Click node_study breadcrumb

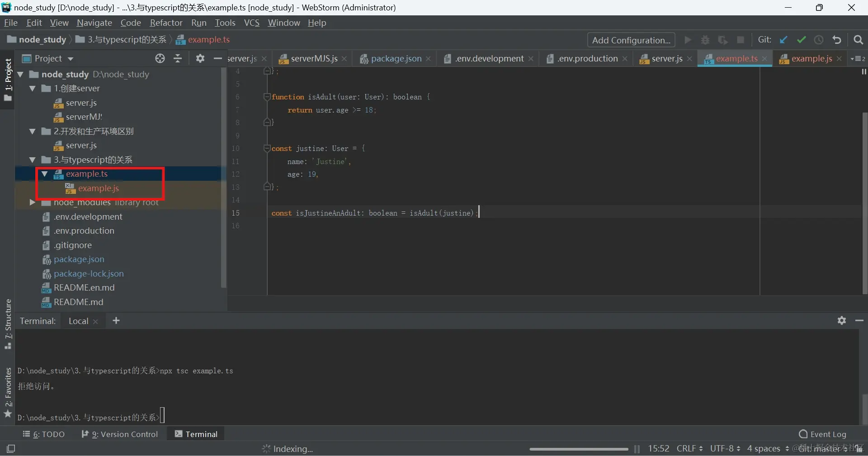37,40
